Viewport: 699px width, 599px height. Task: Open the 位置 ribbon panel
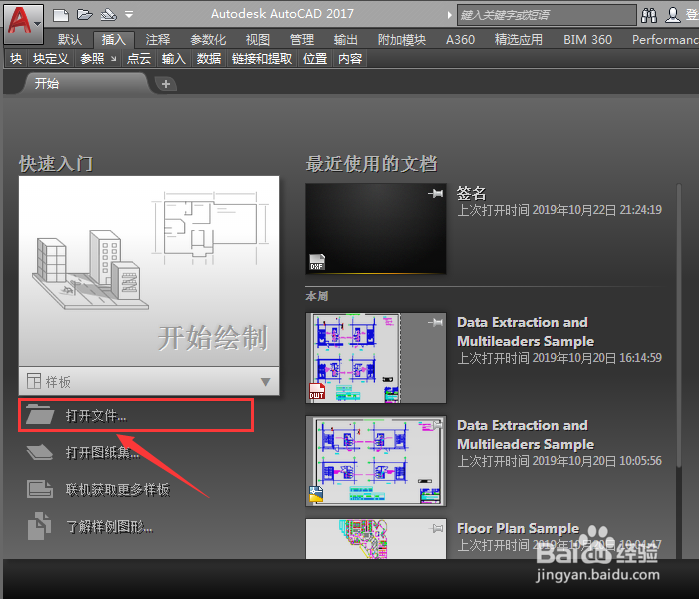click(315, 59)
